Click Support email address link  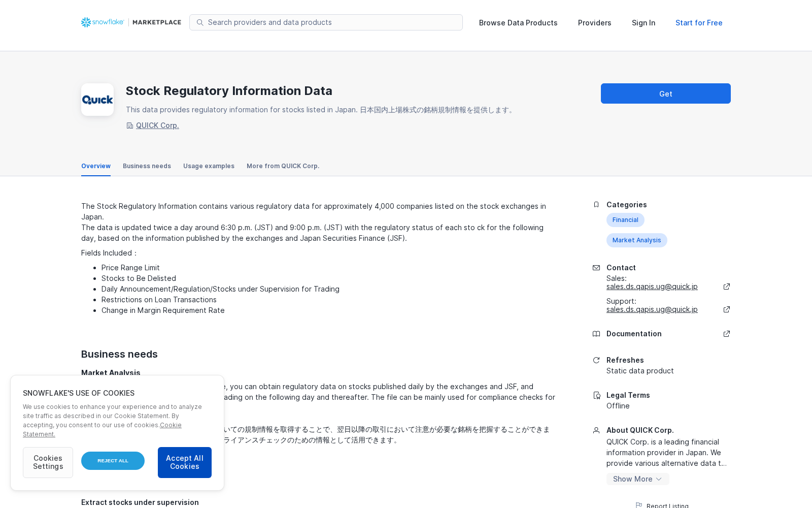point(652,309)
